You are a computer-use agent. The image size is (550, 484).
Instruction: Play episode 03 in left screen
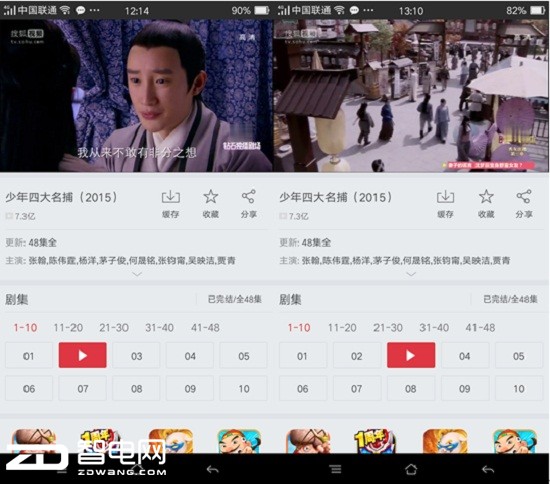point(136,356)
